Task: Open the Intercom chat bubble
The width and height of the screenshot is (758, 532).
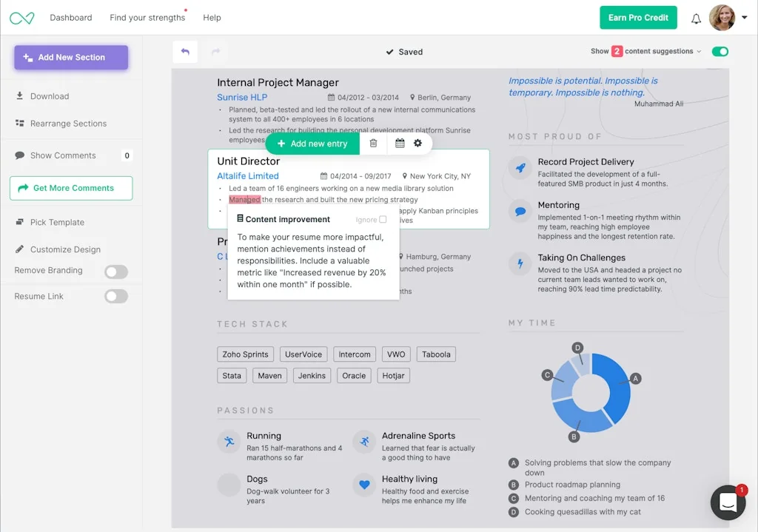Action: tap(728, 502)
